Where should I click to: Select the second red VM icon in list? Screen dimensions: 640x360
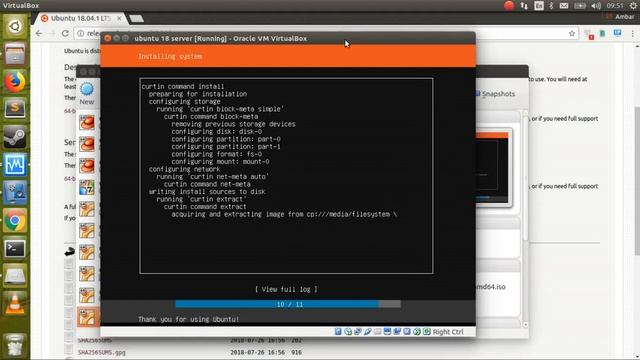pyautogui.click(x=87, y=144)
